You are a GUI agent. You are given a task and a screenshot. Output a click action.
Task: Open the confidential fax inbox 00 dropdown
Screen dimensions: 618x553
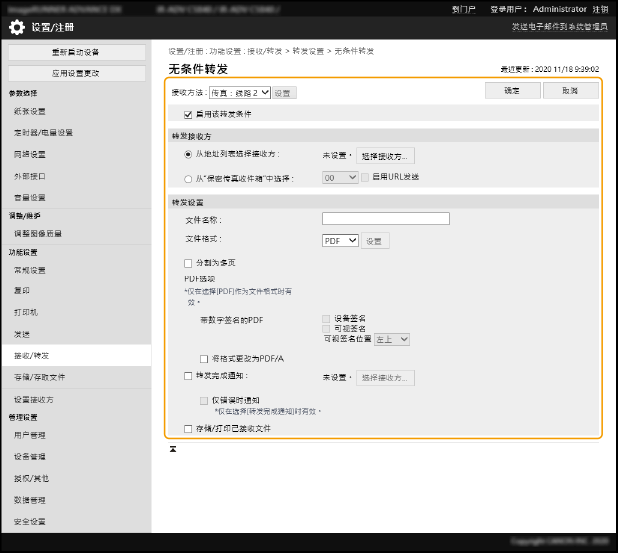click(x=339, y=178)
